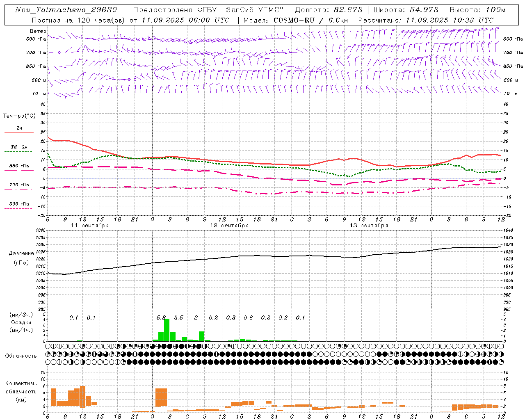Image resolution: width=525 pixels, height=420 pixels.
Task: Click the Тем-ра(°C) temperature panel label
Action: [19, 116]
